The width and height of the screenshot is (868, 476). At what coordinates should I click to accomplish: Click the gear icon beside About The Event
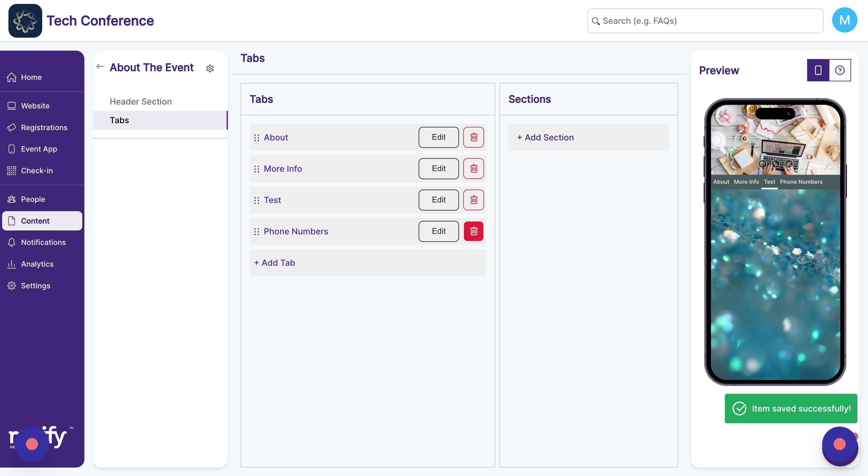[210, 69]
